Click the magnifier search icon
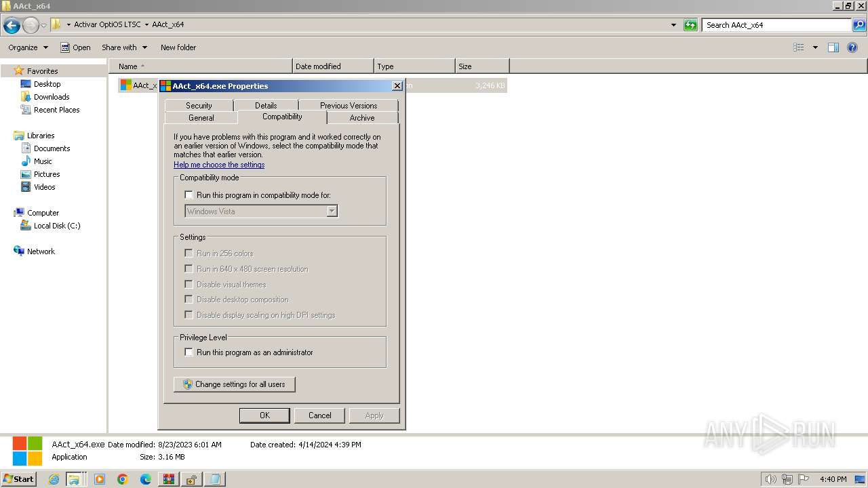Image resolution: width=868 pixels, height=488 pixels. tap(859, 25)
